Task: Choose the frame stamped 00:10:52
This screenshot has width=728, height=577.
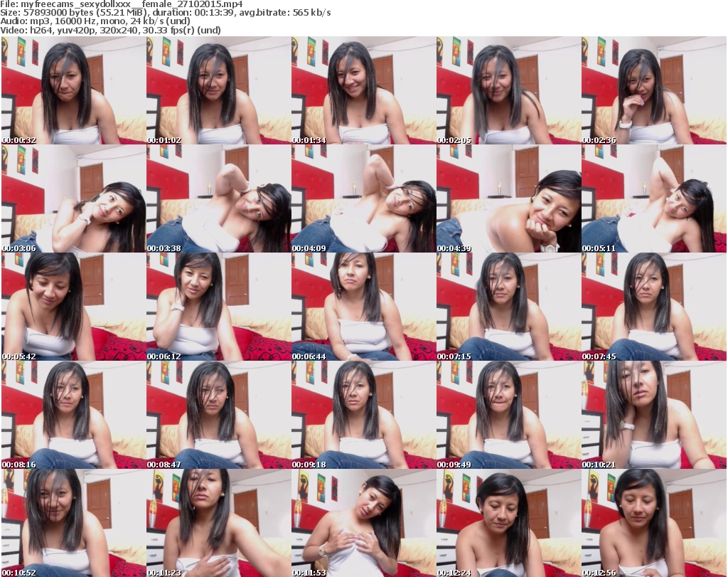Action: (73, 523)
